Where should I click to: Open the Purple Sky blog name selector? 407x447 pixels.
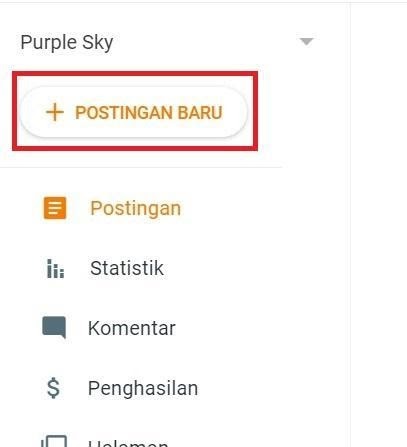[67, 43]
